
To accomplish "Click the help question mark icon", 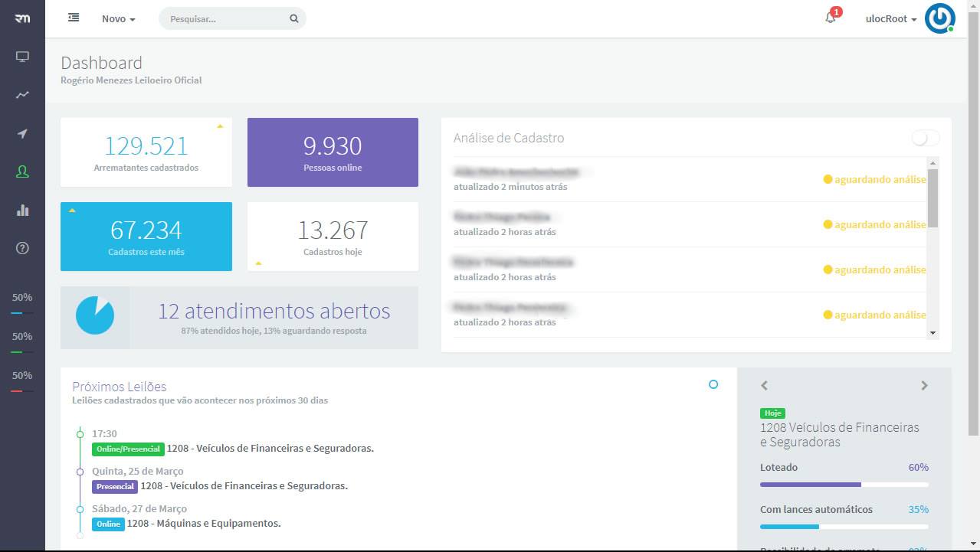I will tap(22, 248).
